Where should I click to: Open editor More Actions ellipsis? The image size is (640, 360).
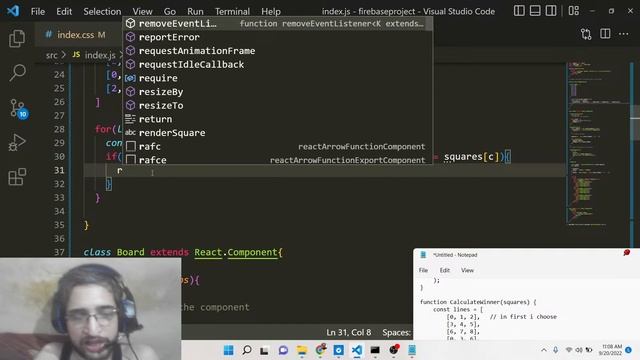(624, 34)
